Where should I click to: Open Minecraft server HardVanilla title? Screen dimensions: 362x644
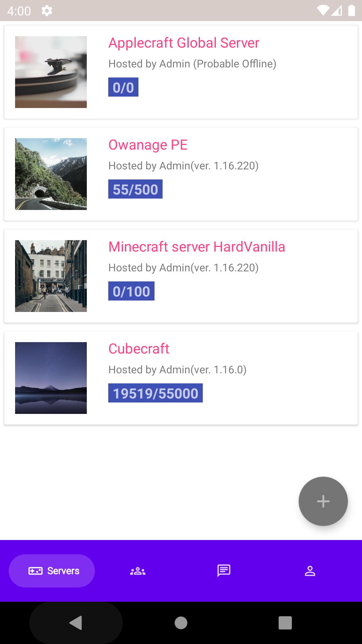(197, 247)
